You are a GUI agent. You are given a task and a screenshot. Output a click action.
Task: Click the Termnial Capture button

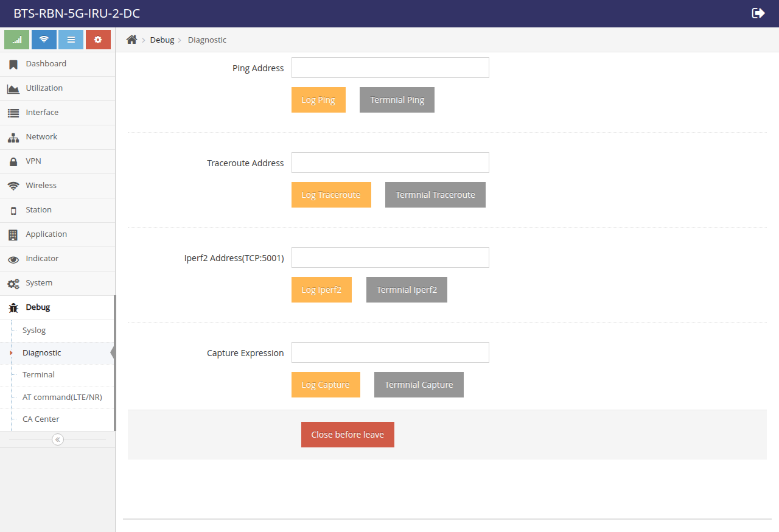pos(419,385)
